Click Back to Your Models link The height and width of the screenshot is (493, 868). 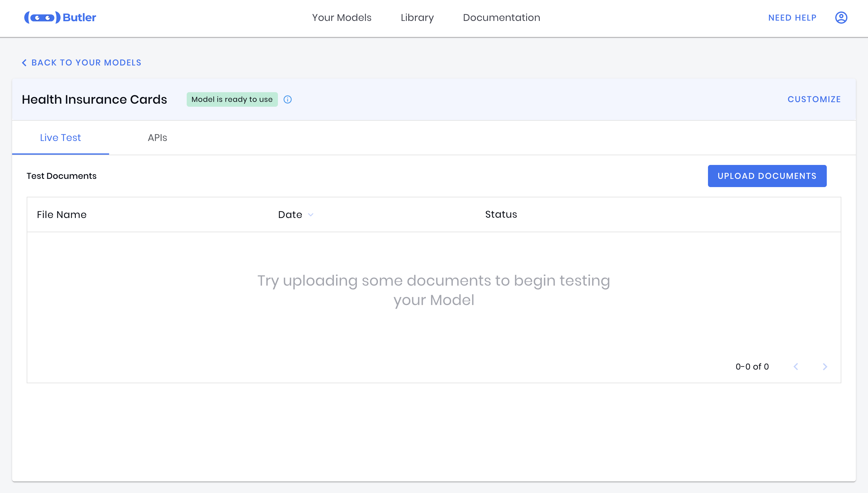click(86, 63)
